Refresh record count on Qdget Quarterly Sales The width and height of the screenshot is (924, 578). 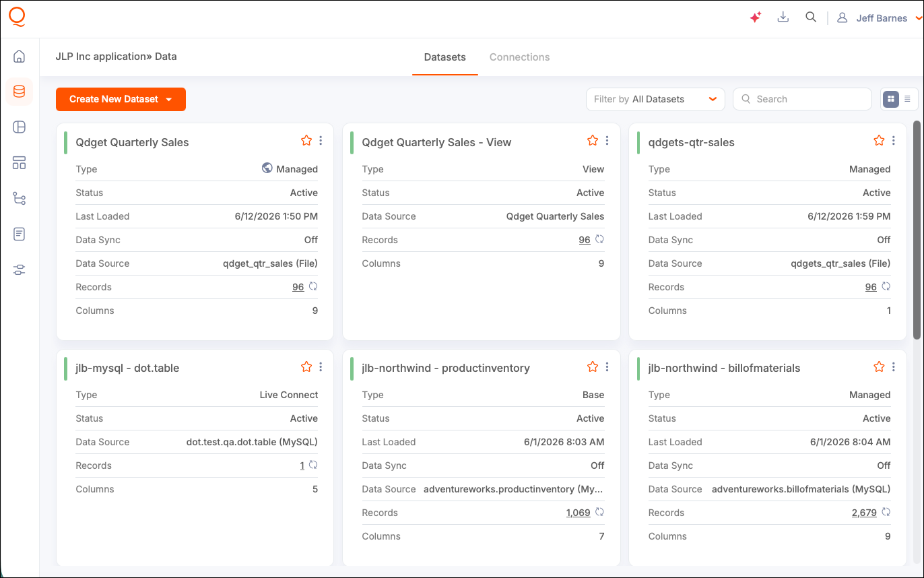pyautogui.click(x=313, y=286)
